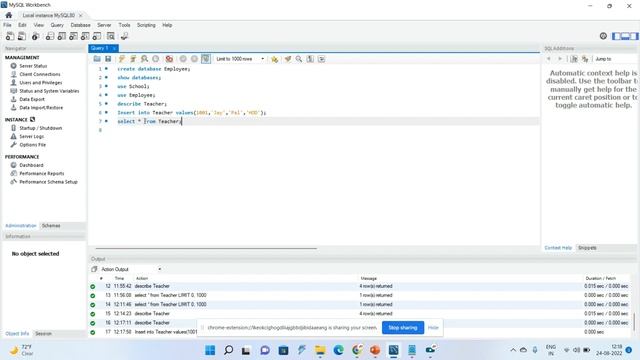Click the stop execution icon
Image resolution: width=640 pixels, height=360 pixels.
point(156,59)
